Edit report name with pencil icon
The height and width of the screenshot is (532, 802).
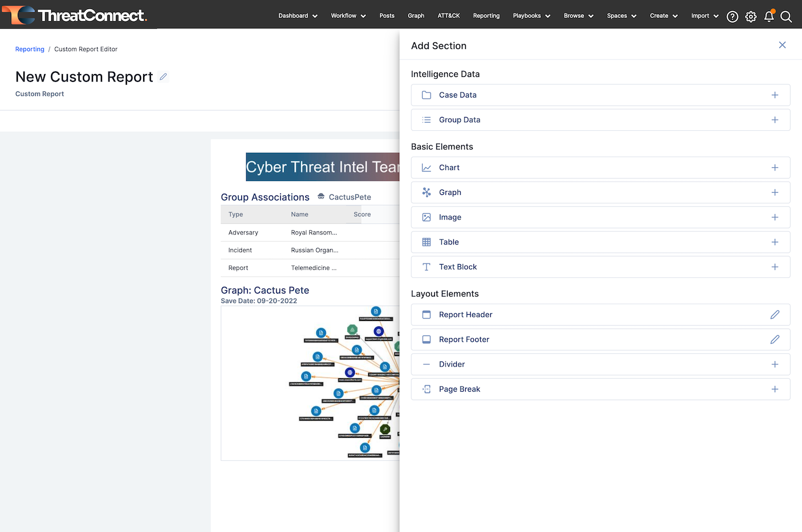[x=163, y=77]
